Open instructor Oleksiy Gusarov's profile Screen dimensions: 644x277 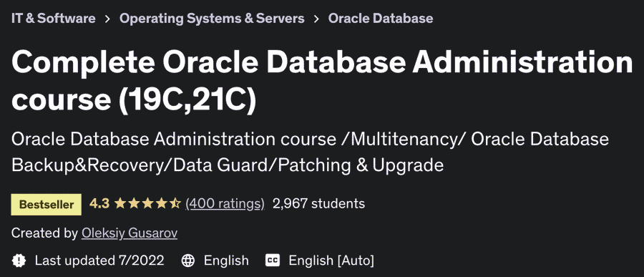coord(130,233)
